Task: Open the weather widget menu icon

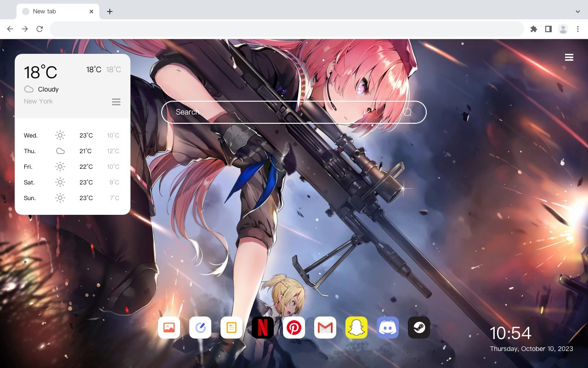Action: [x=116, y=102]
